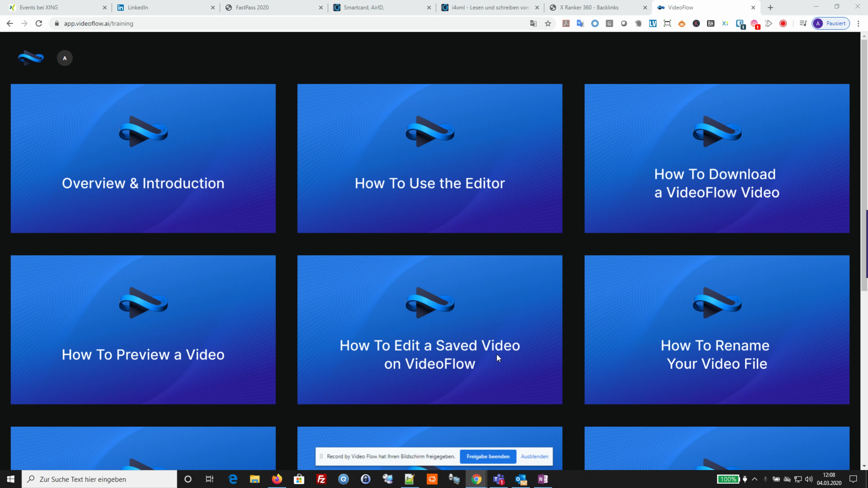
Task: Click Freigabe beenden to stop screen sharing
Action: point(488,456)
